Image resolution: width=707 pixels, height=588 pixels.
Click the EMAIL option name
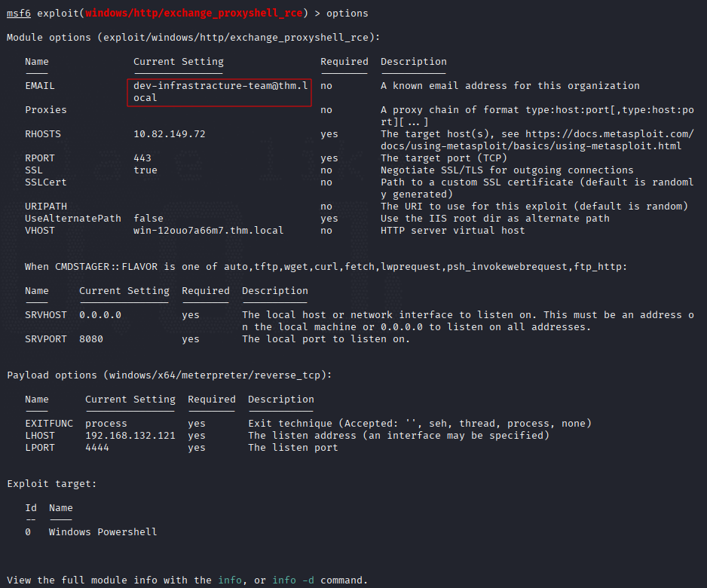coord(40,86)
